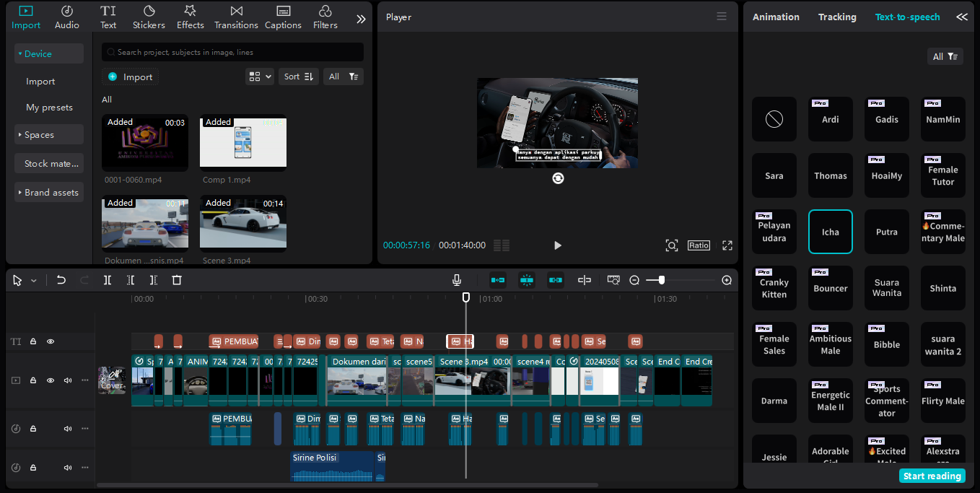Toggle visibility of the text track
This screenshot has width=980, height=493.
(x=51, y=341)
